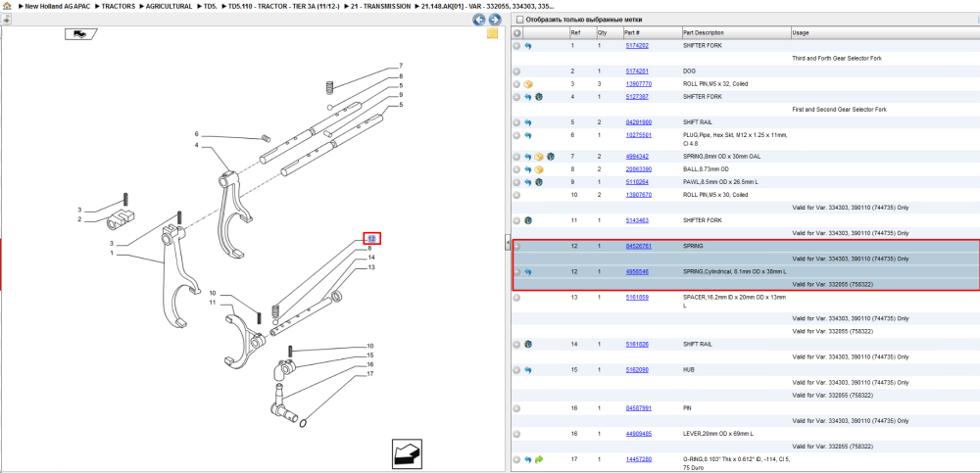Toggle the round selector for HUB 5162090
Viewport: 980px width, 473px height.
[516, 370]
